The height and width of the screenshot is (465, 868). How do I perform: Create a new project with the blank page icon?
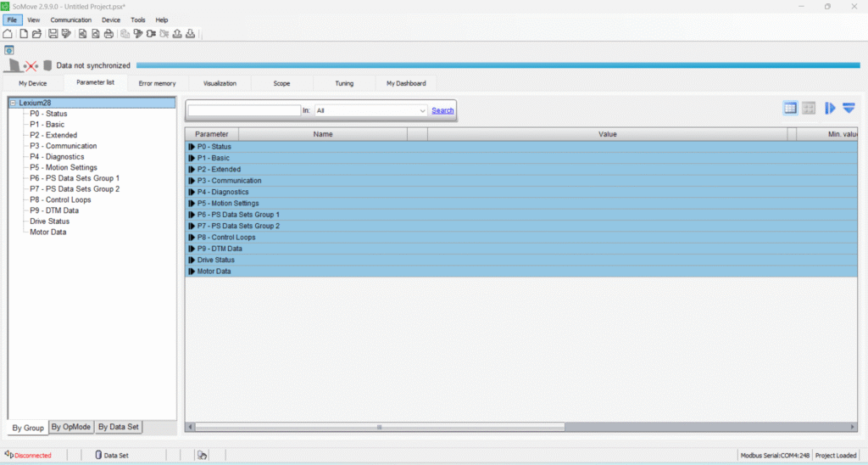(23, 34)
